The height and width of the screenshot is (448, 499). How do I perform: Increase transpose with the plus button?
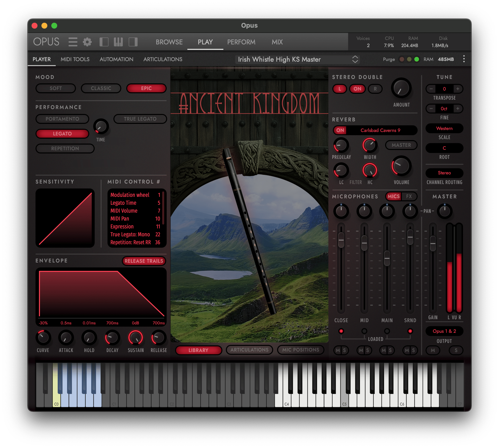tap(458, 89)
